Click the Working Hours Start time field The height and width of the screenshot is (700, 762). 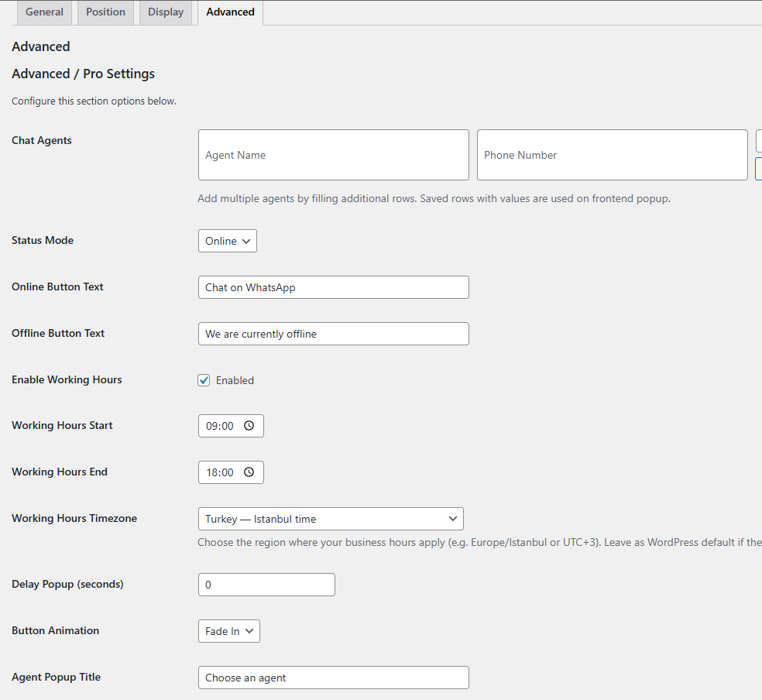click(x=231, y=426)
